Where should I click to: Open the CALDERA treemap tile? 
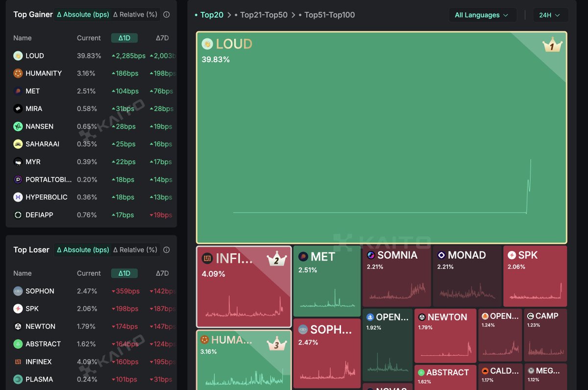(x=500, y=377)
